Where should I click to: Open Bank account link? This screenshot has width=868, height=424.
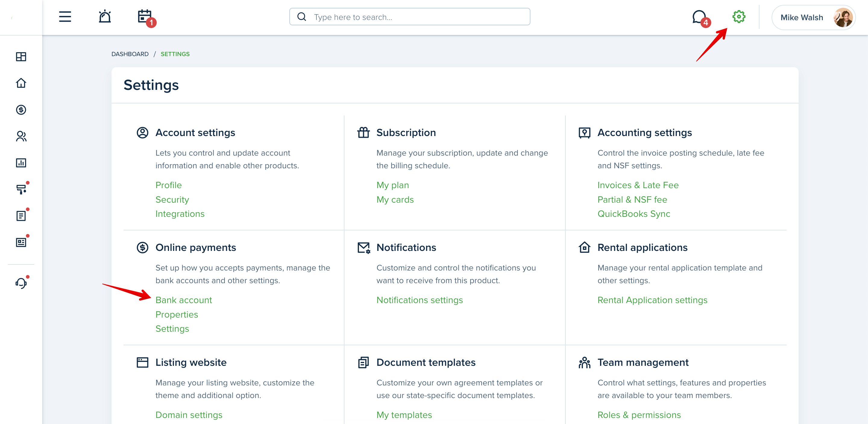coord(184,300)
